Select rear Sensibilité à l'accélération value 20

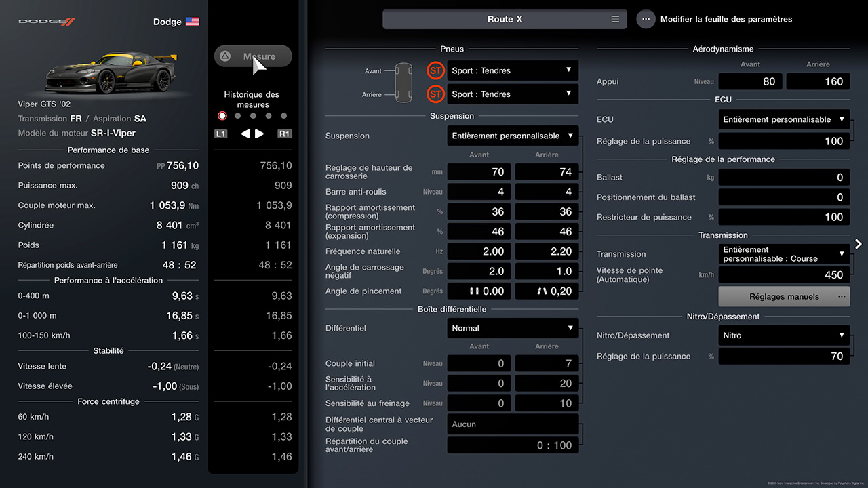point(547,383)
